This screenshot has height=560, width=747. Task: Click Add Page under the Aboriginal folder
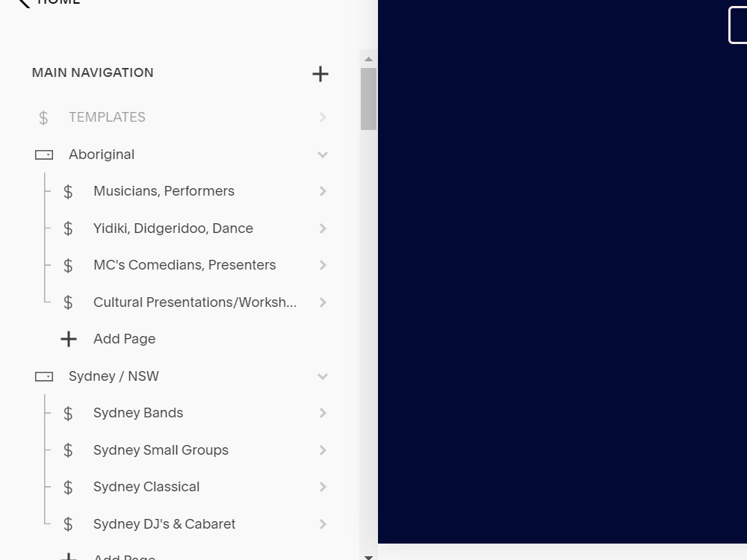pyautogui.click(x=124, y=338)
